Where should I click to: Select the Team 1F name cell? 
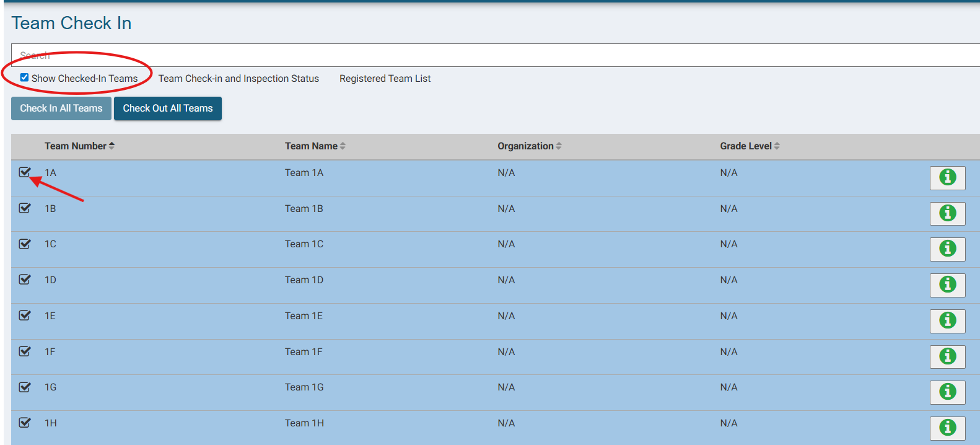pos(304,352)
